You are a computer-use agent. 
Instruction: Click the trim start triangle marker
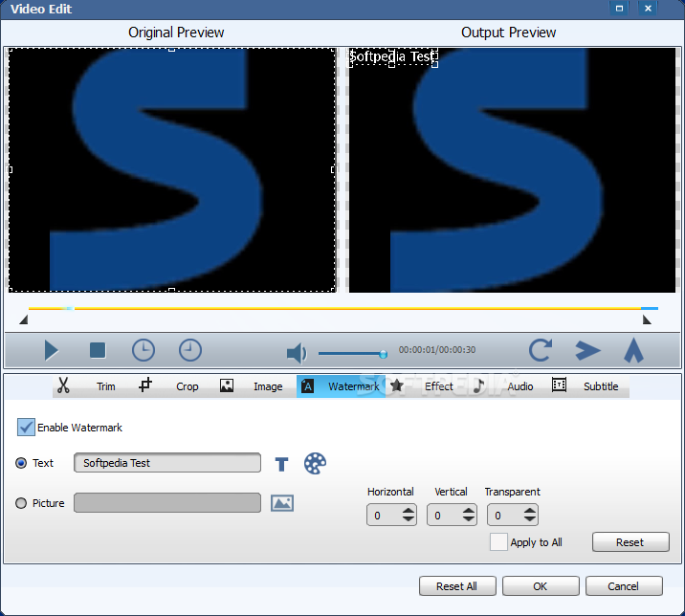24,320
